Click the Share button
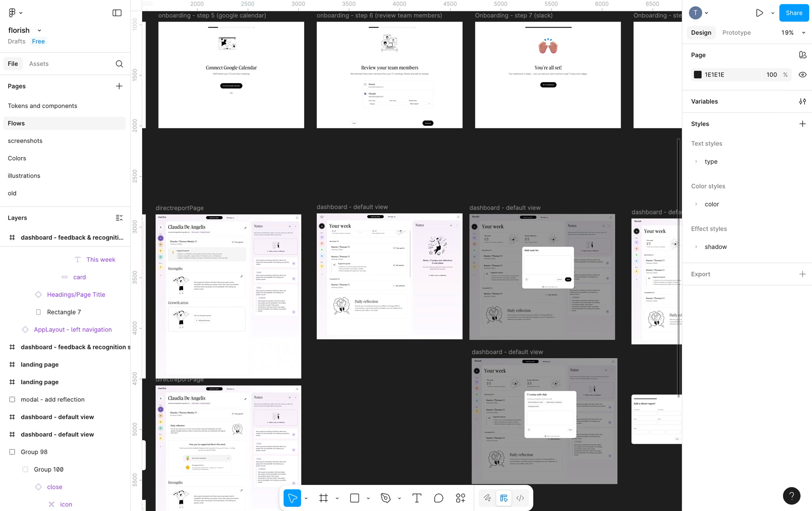The width and height of the screenshot is (812, 511). tap(794, 13)
